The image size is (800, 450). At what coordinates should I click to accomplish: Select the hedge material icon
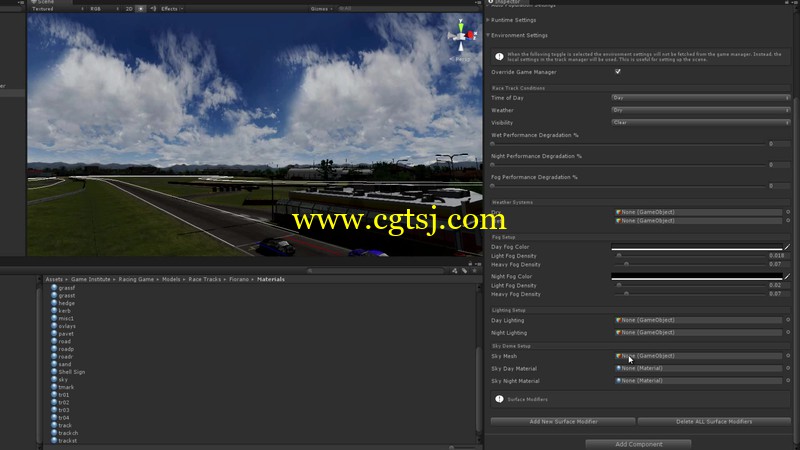click(x=54, y=303)
